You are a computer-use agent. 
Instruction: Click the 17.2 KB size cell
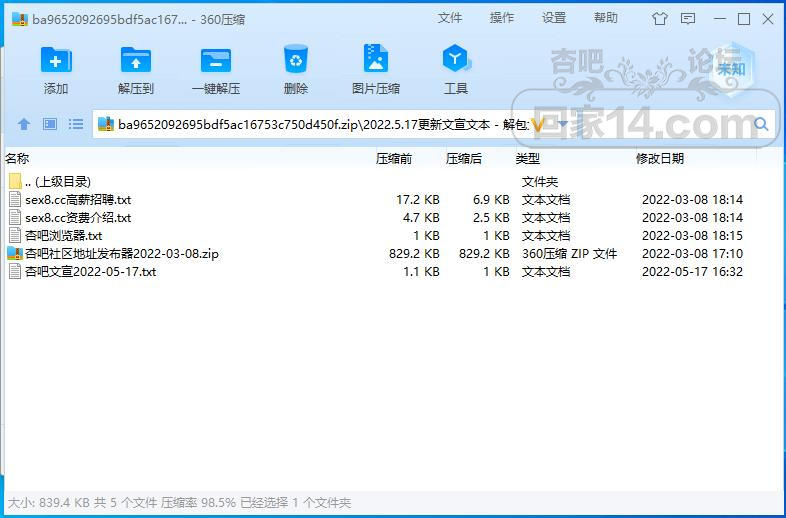(418, 200)
